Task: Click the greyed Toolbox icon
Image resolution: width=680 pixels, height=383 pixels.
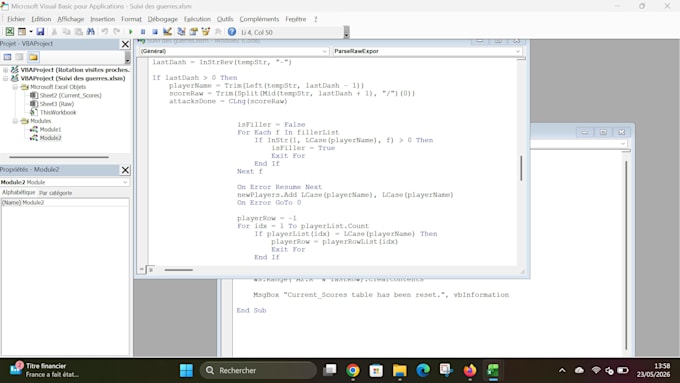Action: (x=218, y=32)
